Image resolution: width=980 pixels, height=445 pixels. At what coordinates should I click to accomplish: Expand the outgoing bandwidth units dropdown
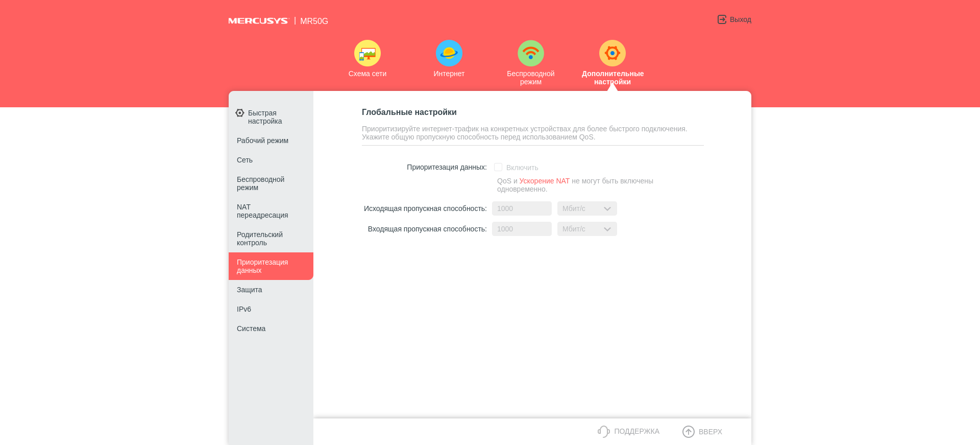(x=587, y=208)
